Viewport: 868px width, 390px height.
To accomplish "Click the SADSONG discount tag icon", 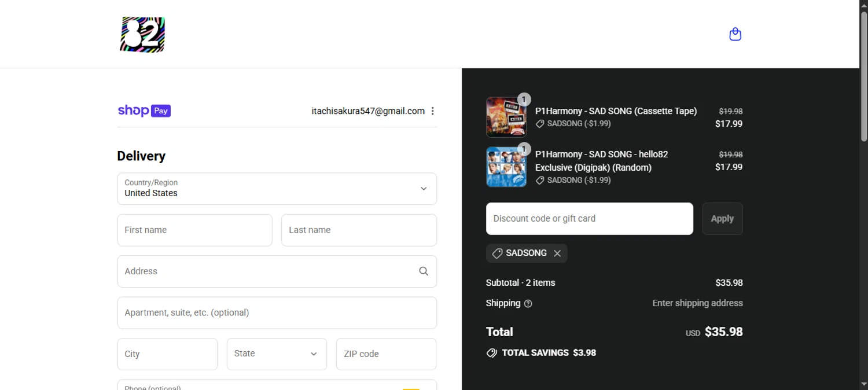I will click(x=497, y=253).
